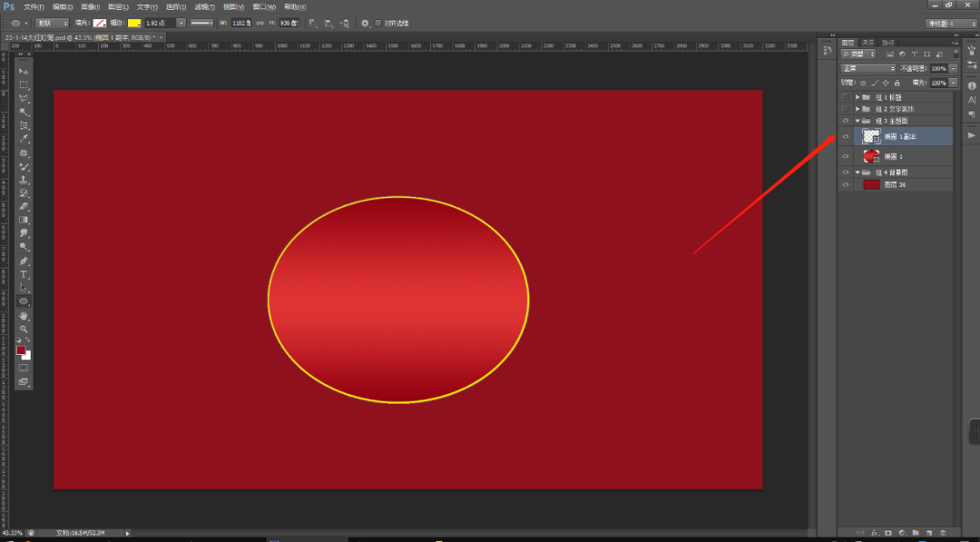Click the yellow stroke color swatch
The image size is (980, 542).
(x=134, y=23)
